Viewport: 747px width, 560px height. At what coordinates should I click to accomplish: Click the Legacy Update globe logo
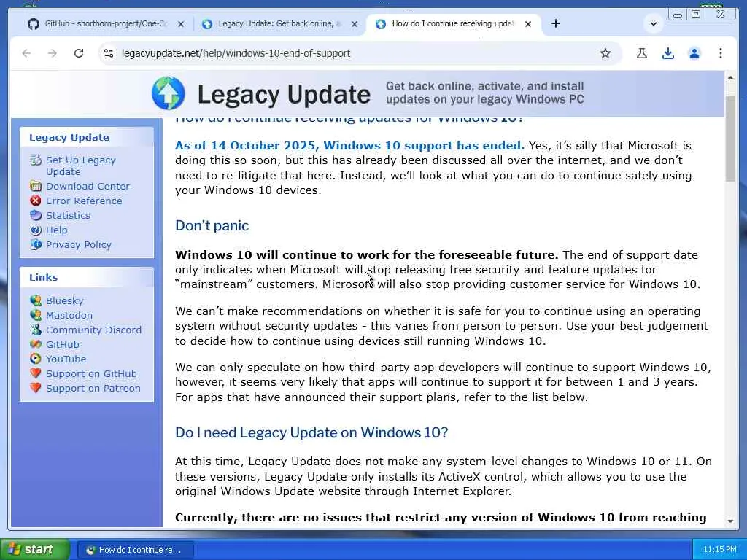[x=169, y=93]
